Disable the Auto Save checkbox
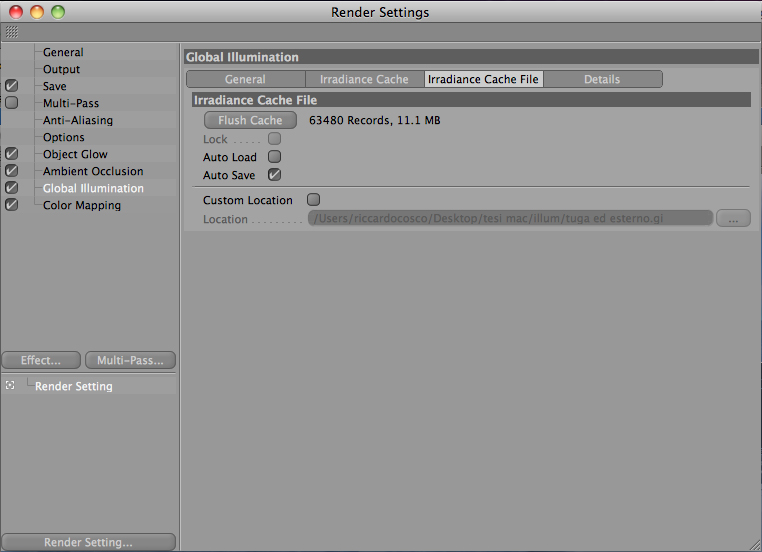 coord(275,175)
